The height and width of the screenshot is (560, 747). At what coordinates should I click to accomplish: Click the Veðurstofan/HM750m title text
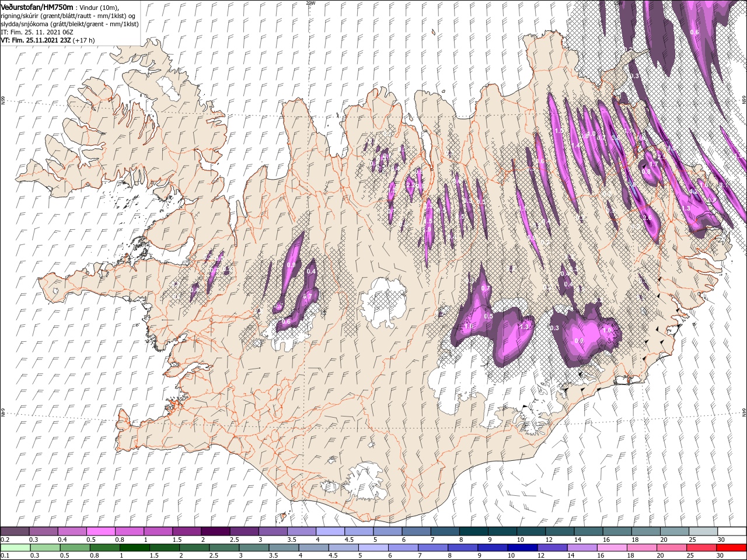(37, 6)
